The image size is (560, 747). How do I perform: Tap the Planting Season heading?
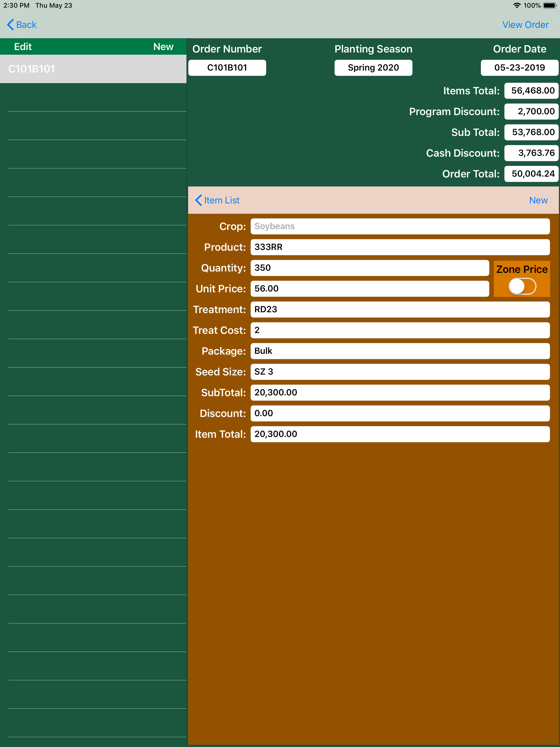(373, 49)
